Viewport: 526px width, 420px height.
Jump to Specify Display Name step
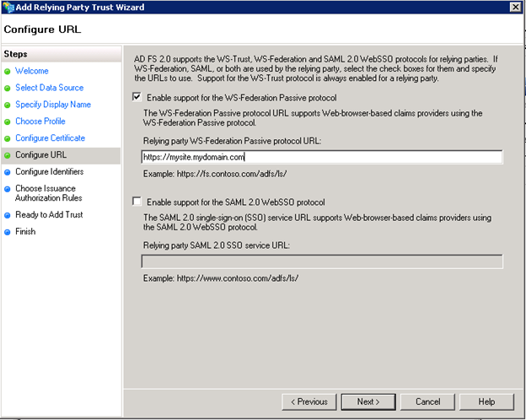point(53,105)
